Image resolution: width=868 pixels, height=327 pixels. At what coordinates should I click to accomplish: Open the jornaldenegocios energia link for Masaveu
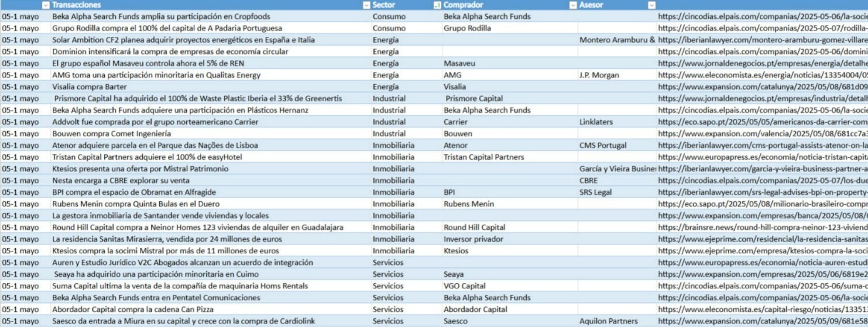(763, 63)
